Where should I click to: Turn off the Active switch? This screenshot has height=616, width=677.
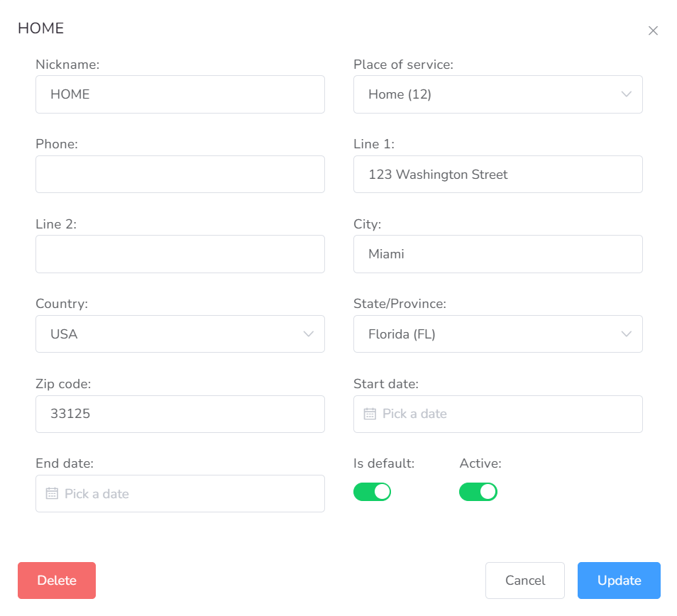478,492
